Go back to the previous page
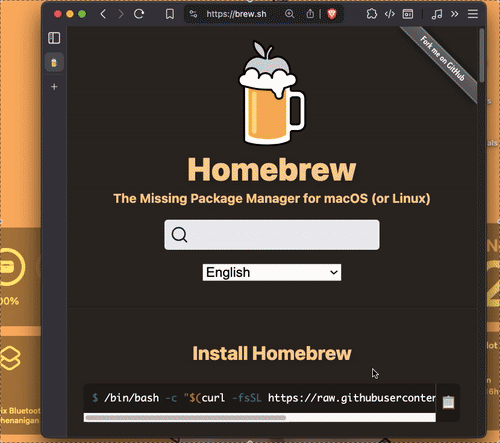 (x=103, y=14)
